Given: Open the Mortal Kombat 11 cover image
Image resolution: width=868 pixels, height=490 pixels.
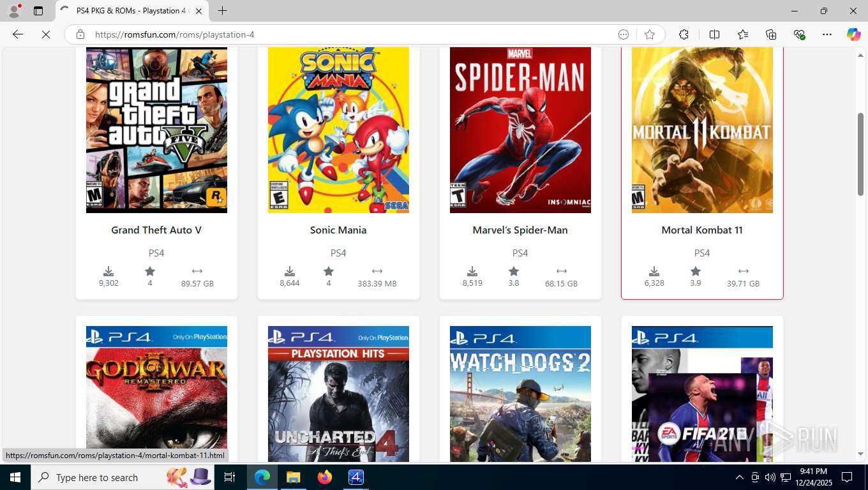Looking at the screenshot, I should click(x=702, y=130).
